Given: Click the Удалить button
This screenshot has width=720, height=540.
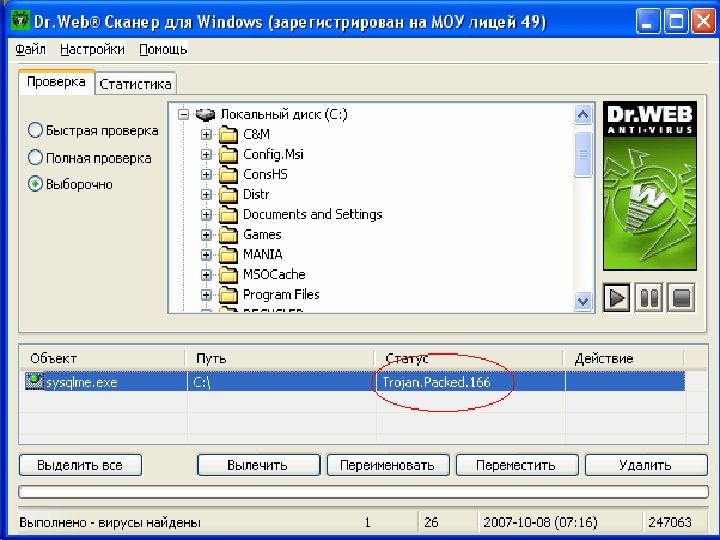Looking at the screenshot, I should [x=646, y=465].
